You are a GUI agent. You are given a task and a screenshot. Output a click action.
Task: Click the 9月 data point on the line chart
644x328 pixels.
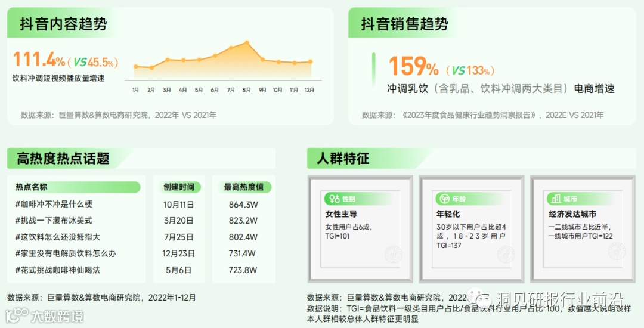coord(263,60)
